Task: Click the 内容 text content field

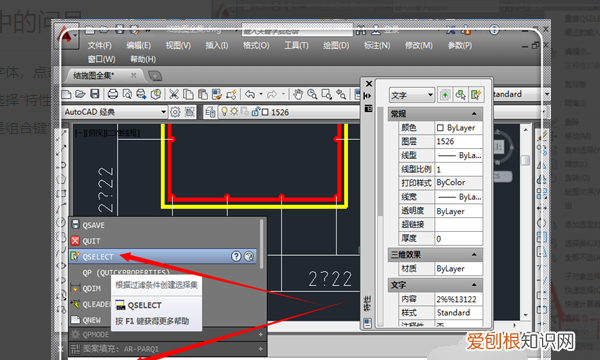Action: coord(458,299)
